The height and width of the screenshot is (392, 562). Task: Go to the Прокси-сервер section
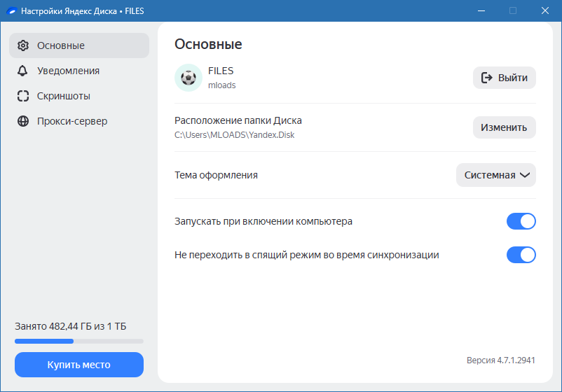point(79,121)
